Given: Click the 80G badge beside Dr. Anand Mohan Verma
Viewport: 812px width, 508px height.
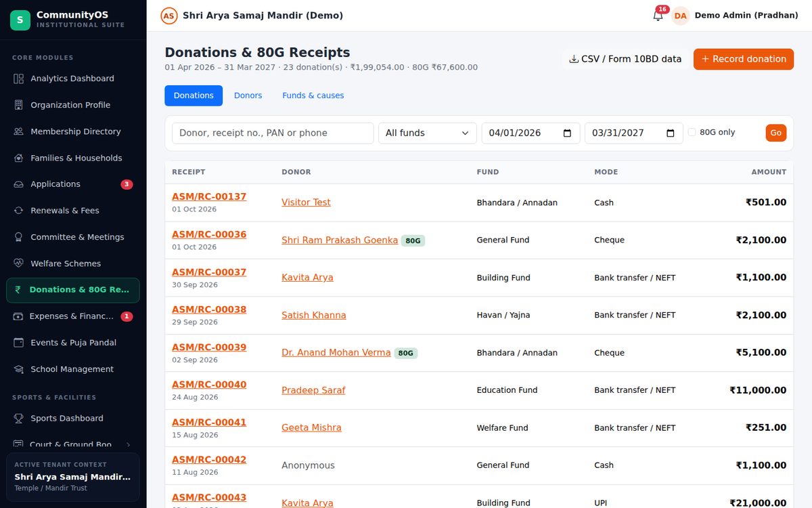Looking at the screenshot, I should (x=406, y=353).
